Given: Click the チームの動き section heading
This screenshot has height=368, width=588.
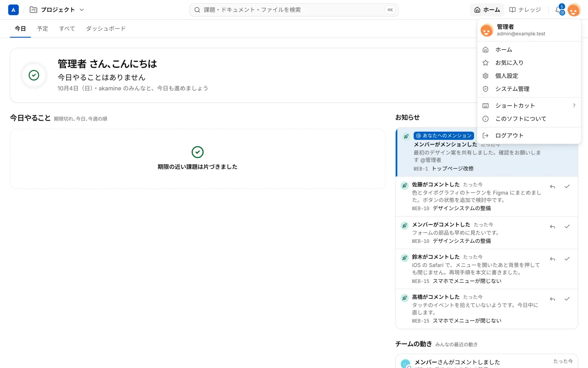Looking at the screenshot, I should pyautogui.click(x=413, y=344).
